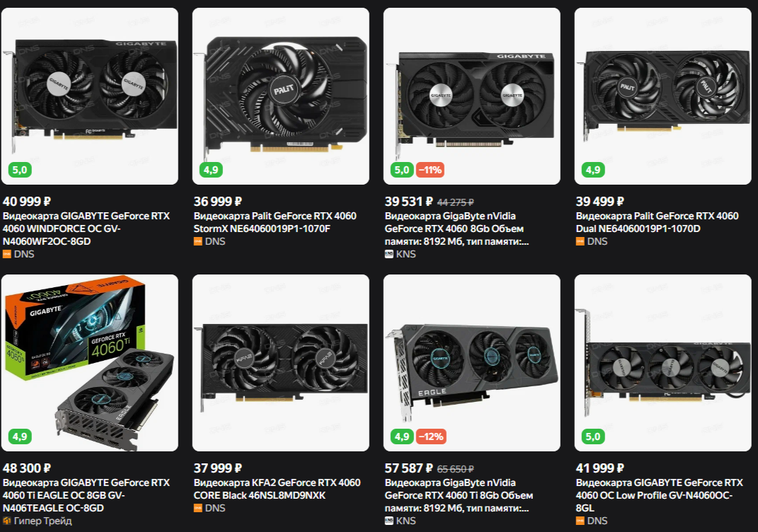Click DNS store icon under KFA2 CORE Black
This screenshot has height=532, width=758.
(197, 509)
